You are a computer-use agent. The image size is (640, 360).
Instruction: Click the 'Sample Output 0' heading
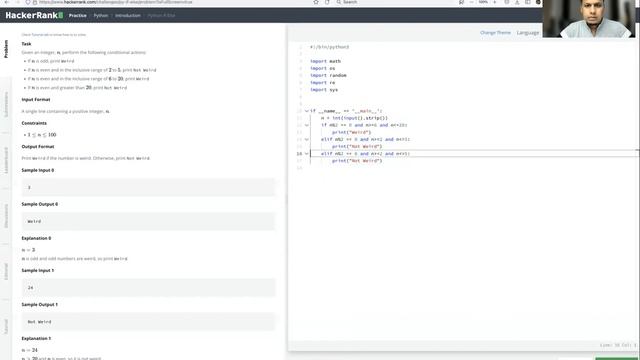tap(40, 204)
